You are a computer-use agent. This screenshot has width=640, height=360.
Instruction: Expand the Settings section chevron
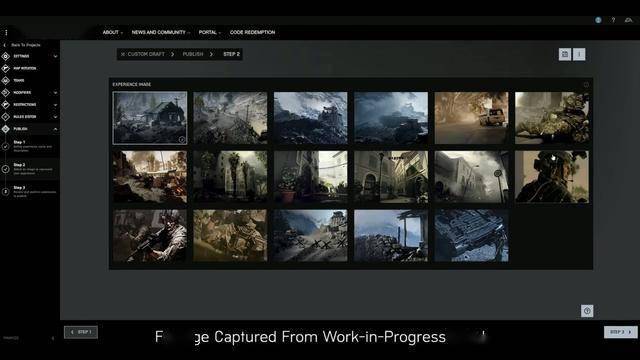tap(55, 56)
